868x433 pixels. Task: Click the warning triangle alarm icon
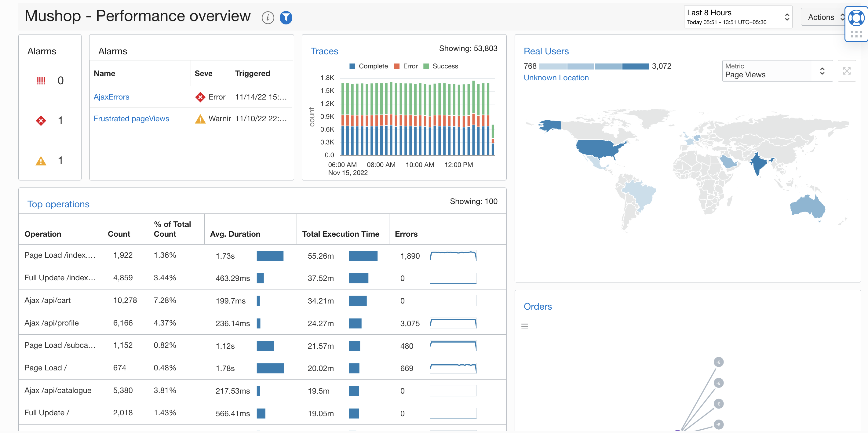click(41, 161)
